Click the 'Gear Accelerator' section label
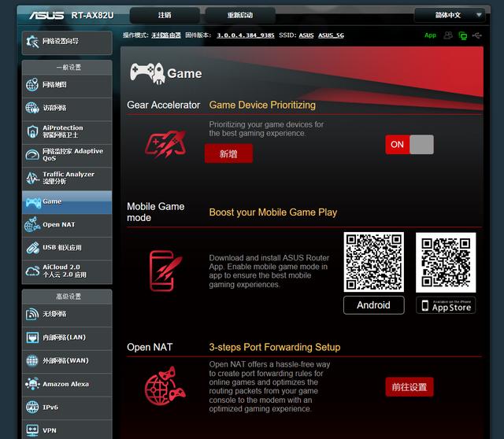This screenshot has width=504, height=439. click(163, 105)
